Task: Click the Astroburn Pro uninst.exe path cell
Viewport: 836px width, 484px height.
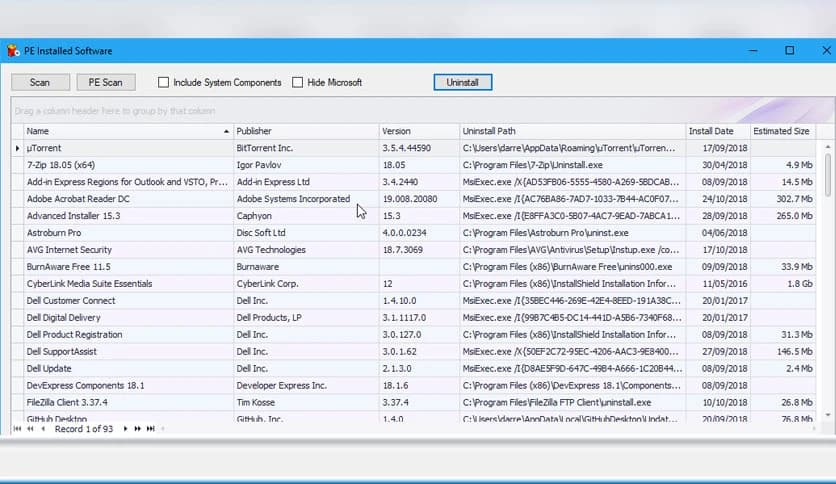Action: [573, 233]
